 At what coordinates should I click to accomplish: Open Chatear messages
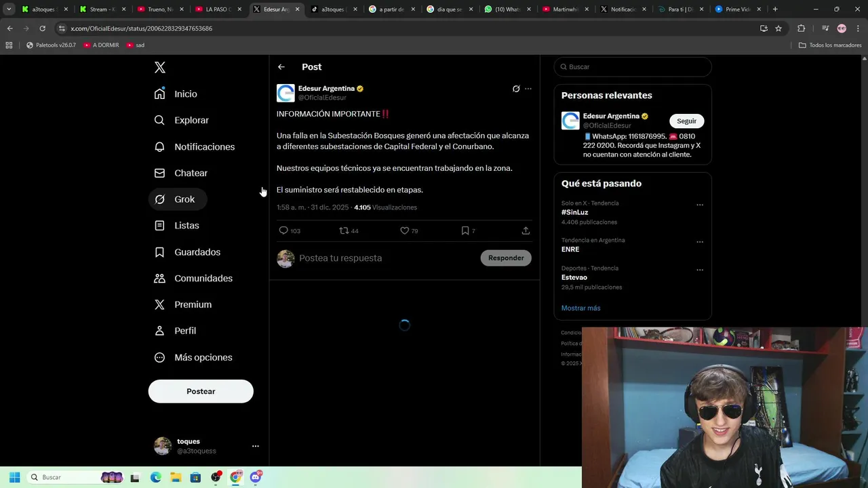180,173
